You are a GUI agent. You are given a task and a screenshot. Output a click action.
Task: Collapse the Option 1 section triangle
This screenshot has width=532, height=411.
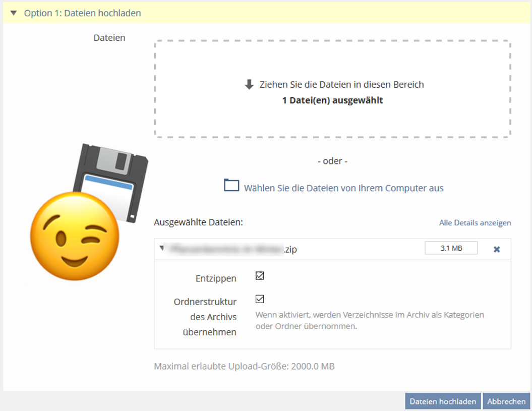coord(14,13)
